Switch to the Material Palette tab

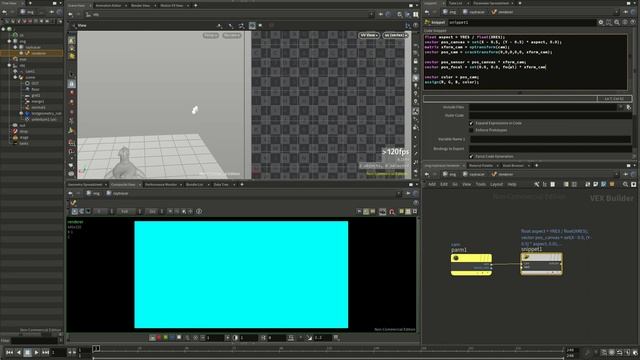(481, 166)
